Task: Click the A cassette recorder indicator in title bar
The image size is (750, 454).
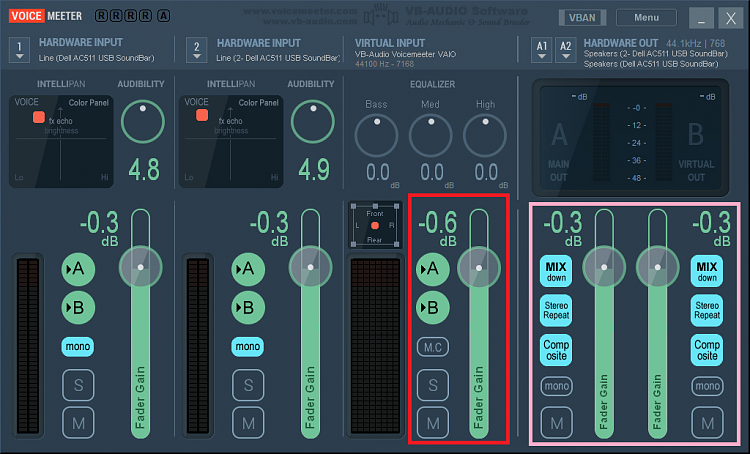Action: click(164, 16)
